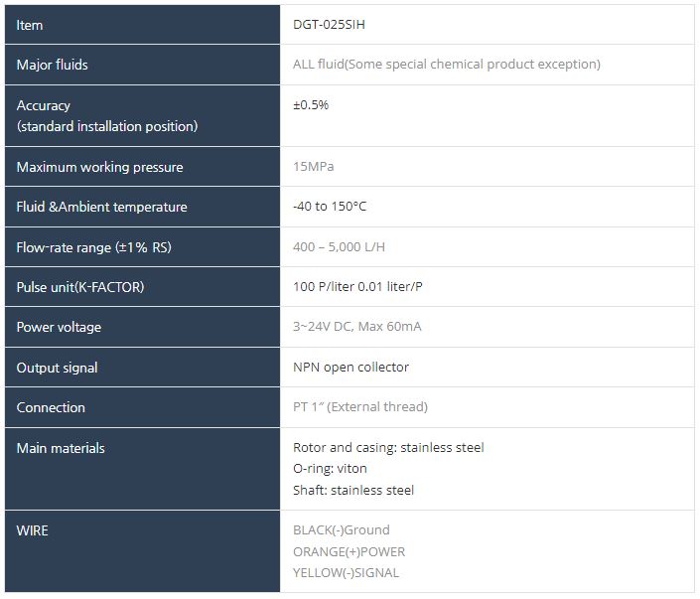Select the "NPN open collector" output value
The height and width of the screenshot is (599, 700).
[x=350, y=367]
